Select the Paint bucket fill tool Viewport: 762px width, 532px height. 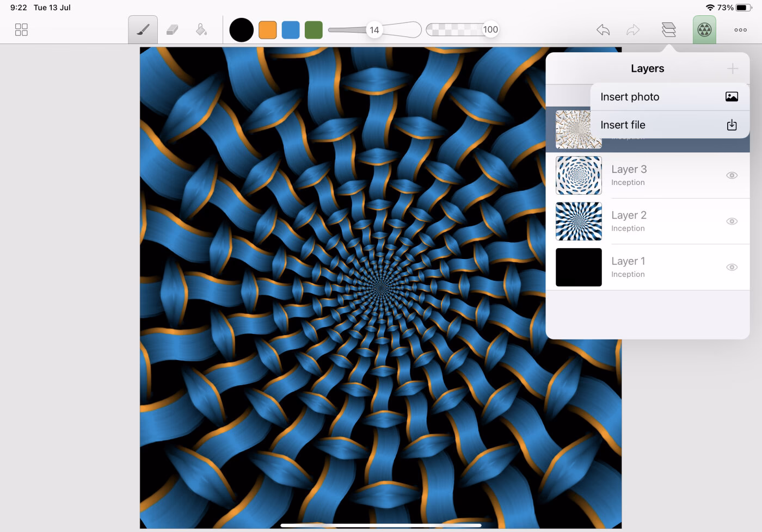pyautogui.click(x=201, y=29)
